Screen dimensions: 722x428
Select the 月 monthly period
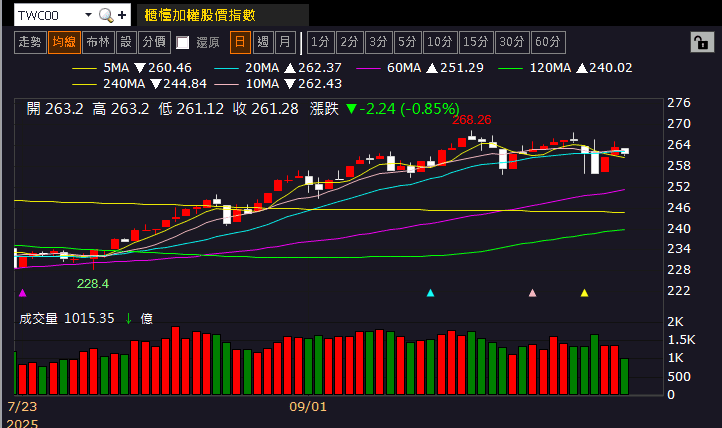click(x=285, y=42)
